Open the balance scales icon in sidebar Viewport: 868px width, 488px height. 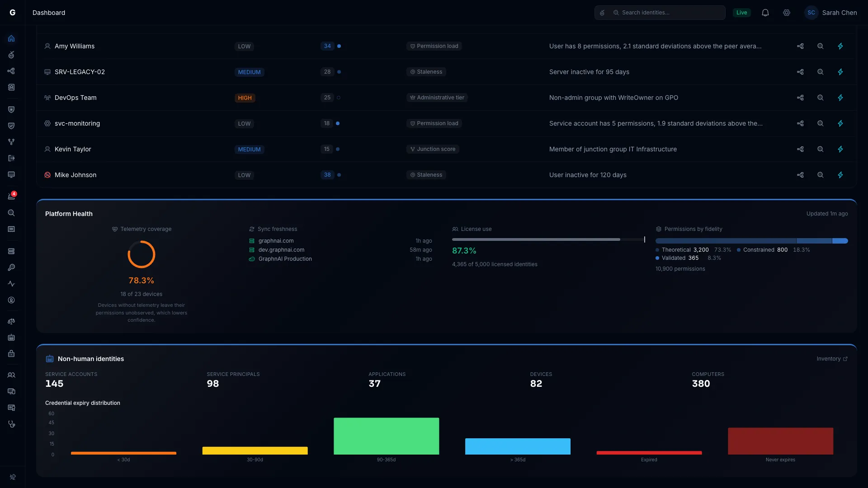coord(11,321)
